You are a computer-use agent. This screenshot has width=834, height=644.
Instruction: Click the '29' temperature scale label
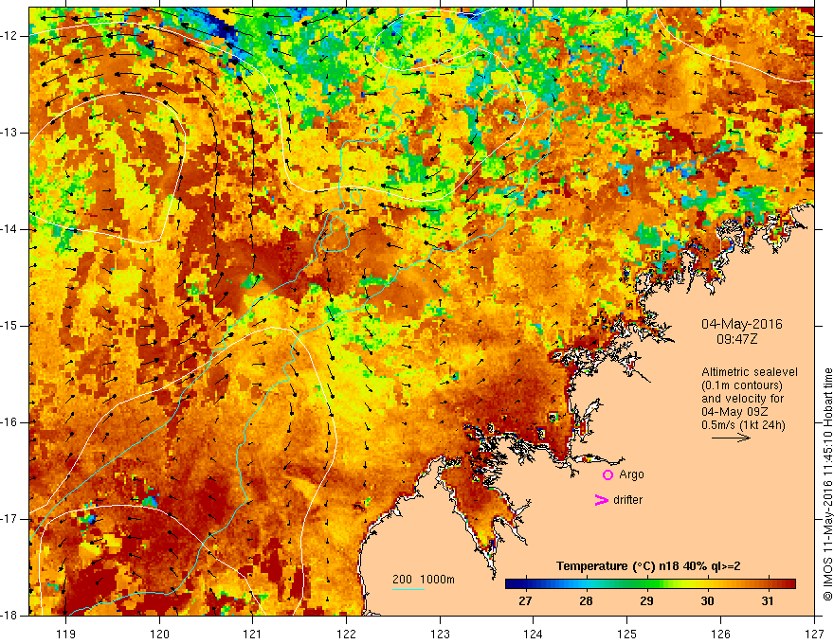coord(646,601)
